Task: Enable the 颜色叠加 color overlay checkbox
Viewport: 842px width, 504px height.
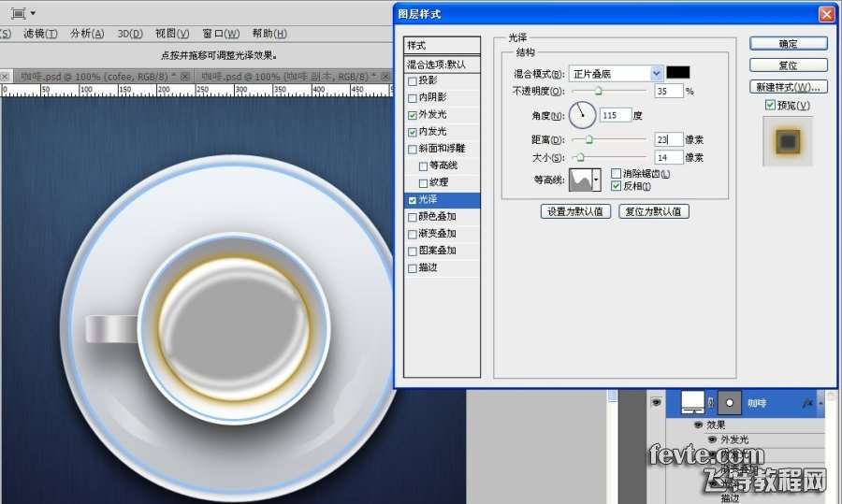Action: click(x=413, y=217)
